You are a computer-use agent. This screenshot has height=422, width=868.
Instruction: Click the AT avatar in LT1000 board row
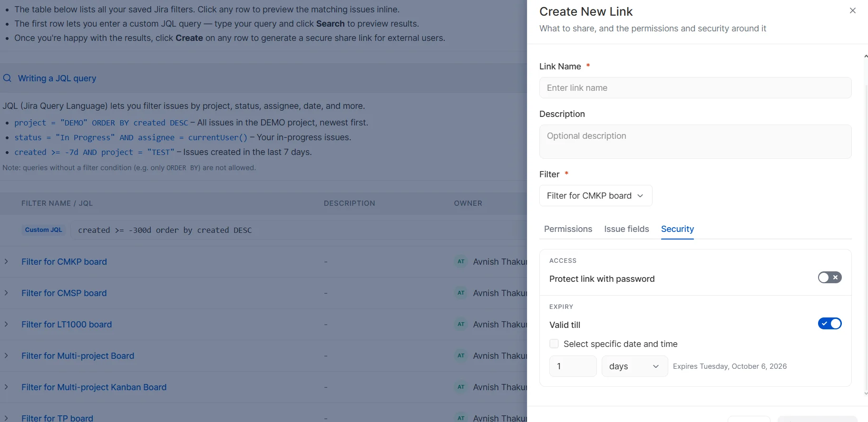point(461,324)
